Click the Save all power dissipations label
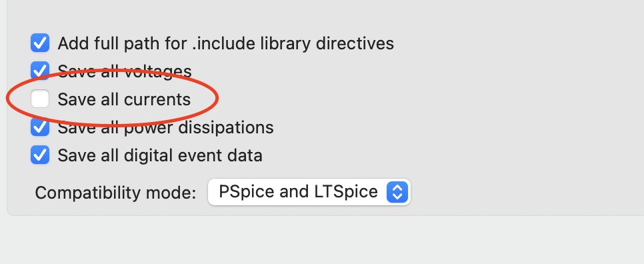 pos(165,127)
